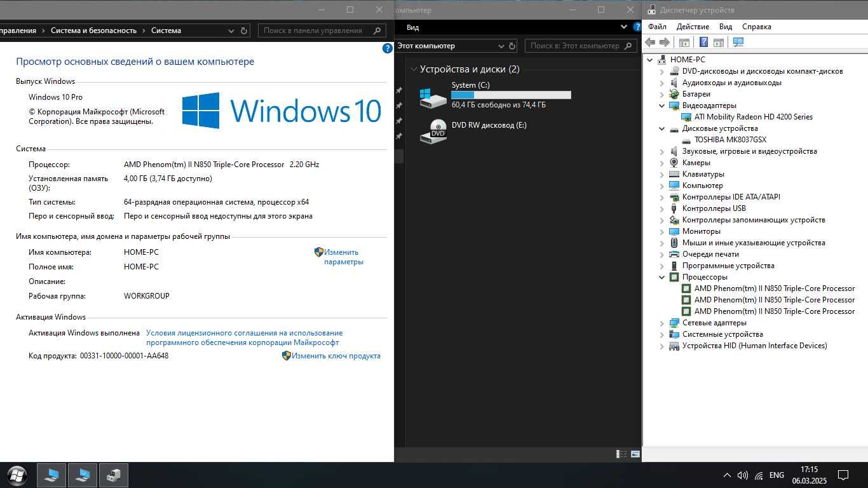Screen dimensions: 868x488
Task: Click the Система и безопасность breadcrumb
Action: [x=93, y=30]
